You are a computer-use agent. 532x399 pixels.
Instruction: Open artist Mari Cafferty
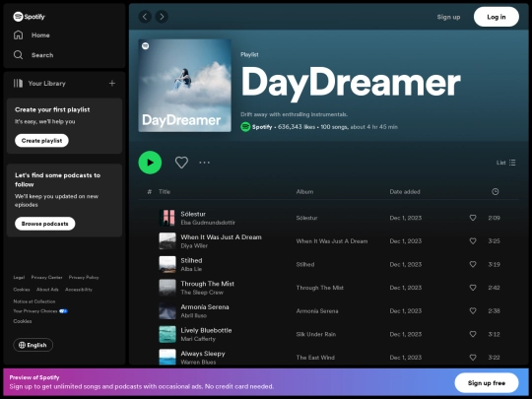[x=198, y=339]
